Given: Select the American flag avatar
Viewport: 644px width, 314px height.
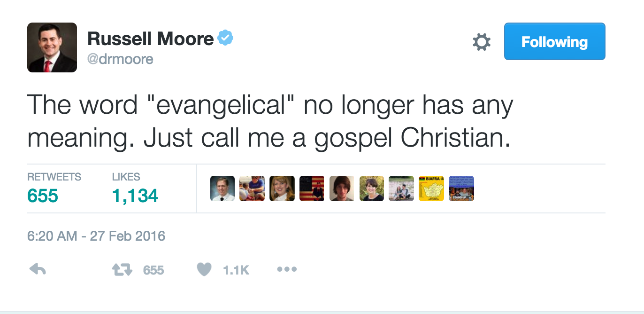Looking at the screenshot, I should (x=312, y=188).
